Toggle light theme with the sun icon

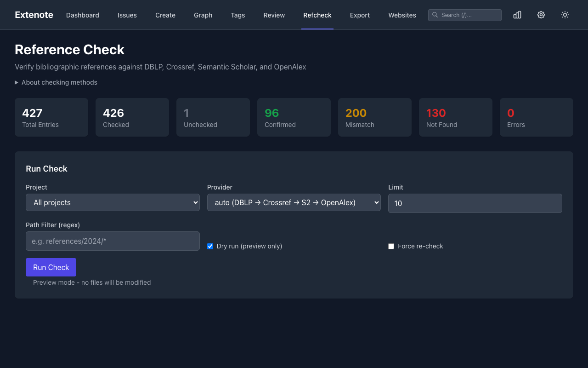click(565, 15)
